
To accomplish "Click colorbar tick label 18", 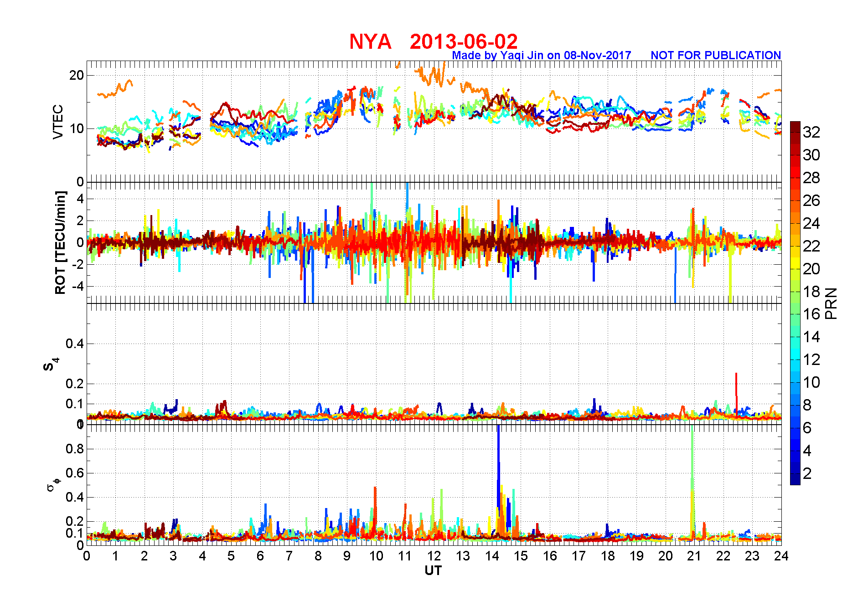I will [x=811, y=292].
